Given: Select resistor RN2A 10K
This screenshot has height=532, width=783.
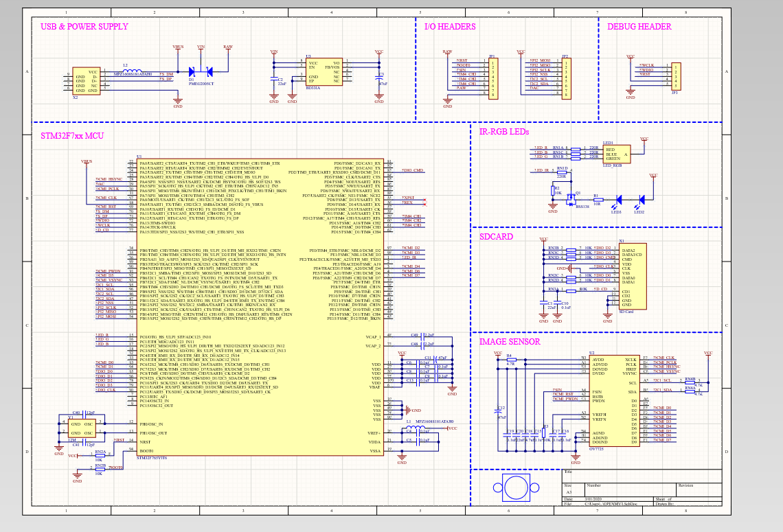Looking at the screenshot, I should [100, 455].
